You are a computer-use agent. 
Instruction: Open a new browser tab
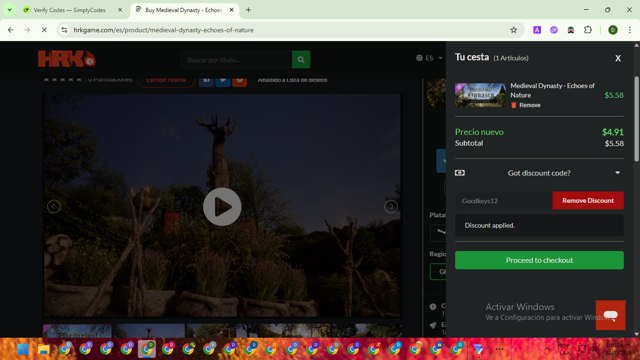tap(248, 10)
